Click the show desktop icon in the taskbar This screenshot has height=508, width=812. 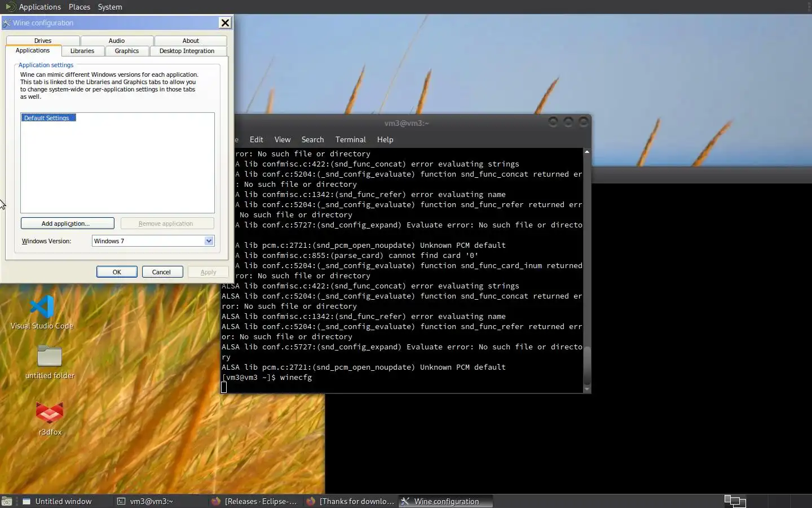[x=7, y=501]
